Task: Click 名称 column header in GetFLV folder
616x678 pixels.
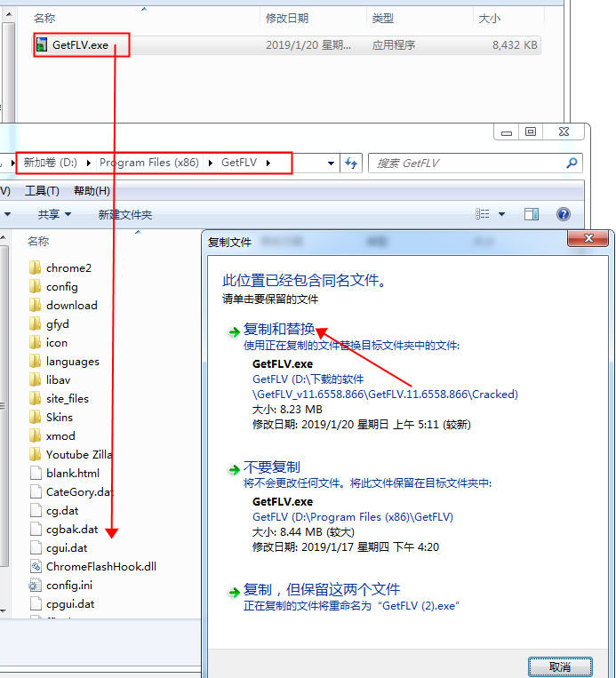Action: coord(38,242)
